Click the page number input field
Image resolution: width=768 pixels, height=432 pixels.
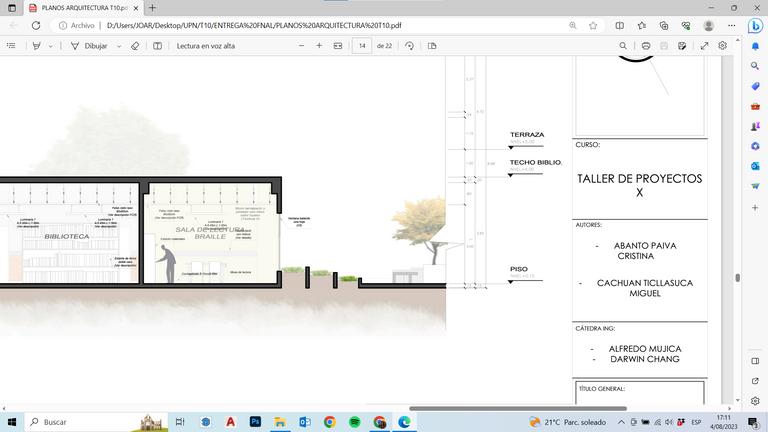tap(361, 46)
